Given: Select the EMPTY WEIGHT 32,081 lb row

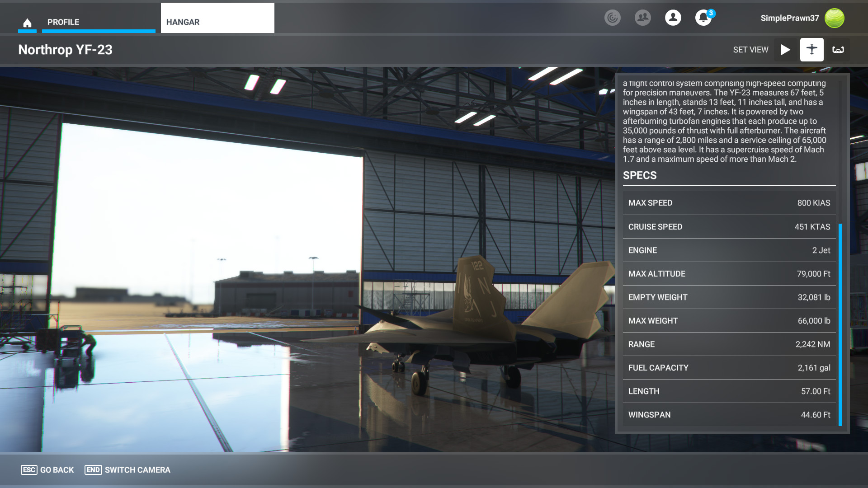Looking at the screenshot, I should 729,297.
